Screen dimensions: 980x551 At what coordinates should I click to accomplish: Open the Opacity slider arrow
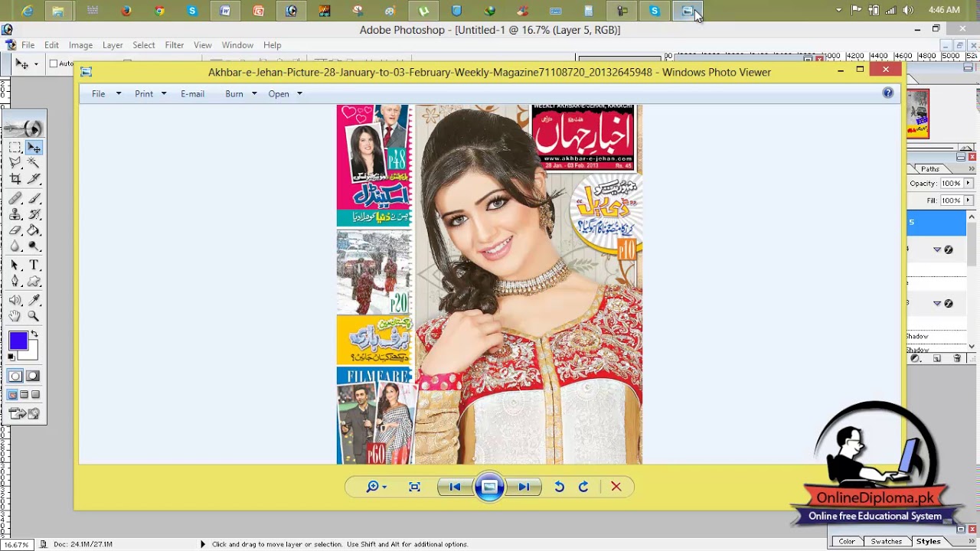click(x=969, y=184)
